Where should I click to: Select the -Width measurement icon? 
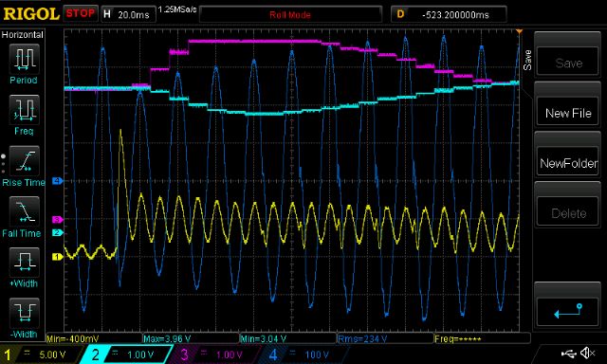pos(24,313)
